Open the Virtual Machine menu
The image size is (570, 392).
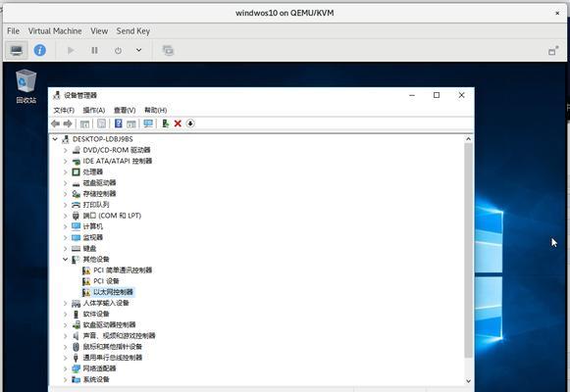pos(55,31)
